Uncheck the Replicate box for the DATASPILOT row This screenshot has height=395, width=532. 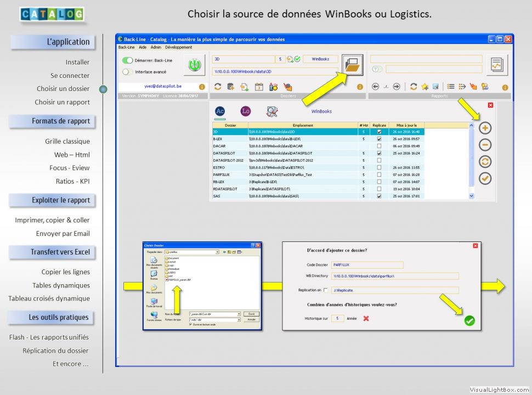tap(380, 153)
